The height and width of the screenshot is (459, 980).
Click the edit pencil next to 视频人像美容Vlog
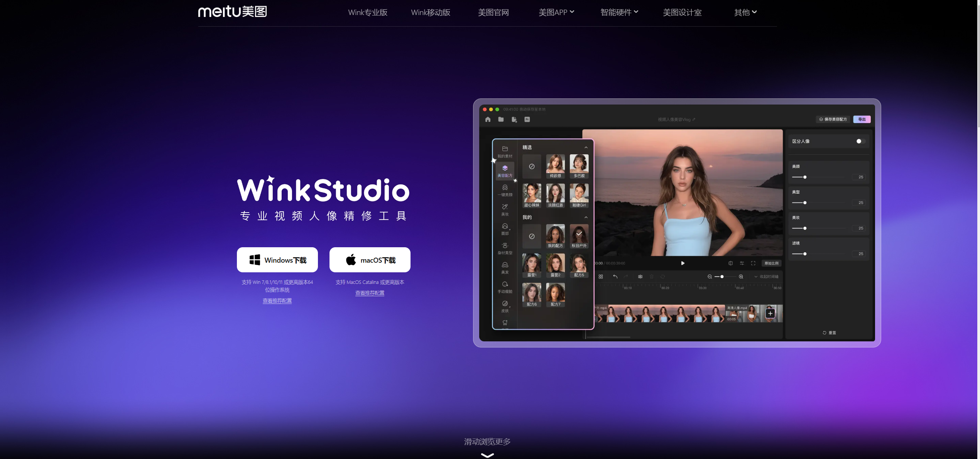(x=694, y=120)
